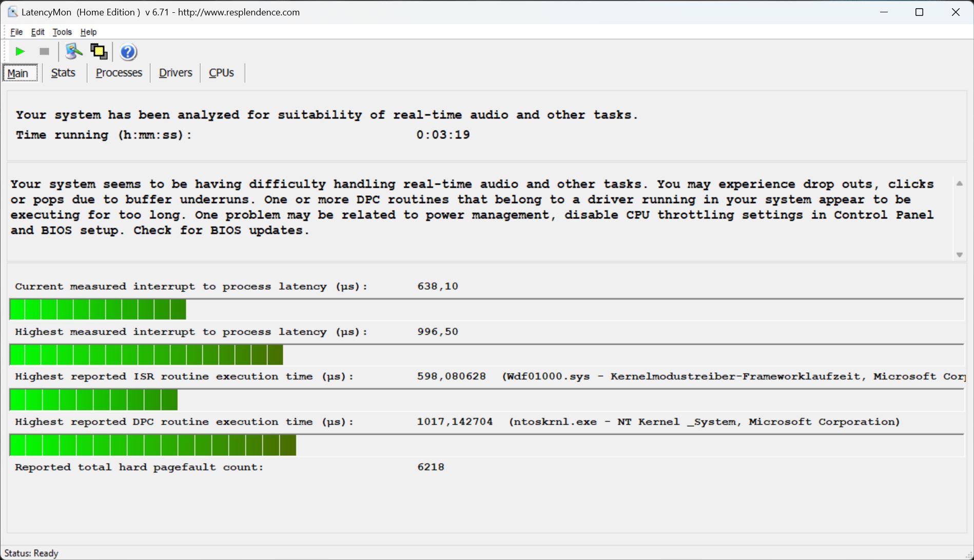The width and height of the screenshot is (974, 560).
Task: Open the options icon in the toolbar
Action: click(x=74, y=52)
